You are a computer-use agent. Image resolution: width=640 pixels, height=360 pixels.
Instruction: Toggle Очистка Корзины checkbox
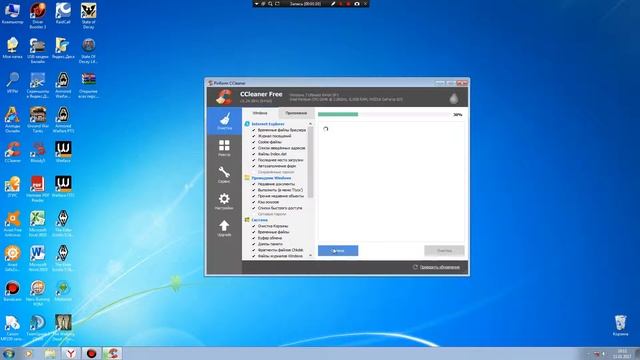(253, 226)
